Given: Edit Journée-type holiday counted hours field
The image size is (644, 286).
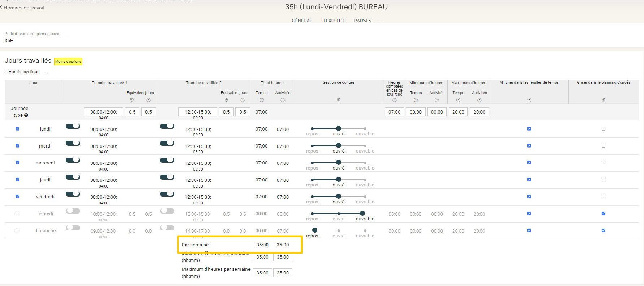Looking at the screenshot, I should pyautogui.click(x=395, y=112).
